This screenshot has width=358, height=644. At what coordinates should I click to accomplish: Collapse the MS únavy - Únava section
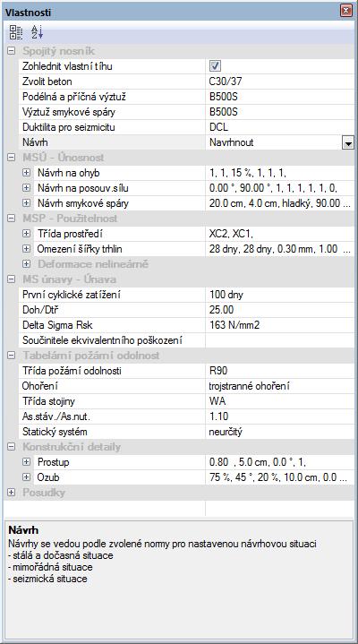tap(11, 279)
